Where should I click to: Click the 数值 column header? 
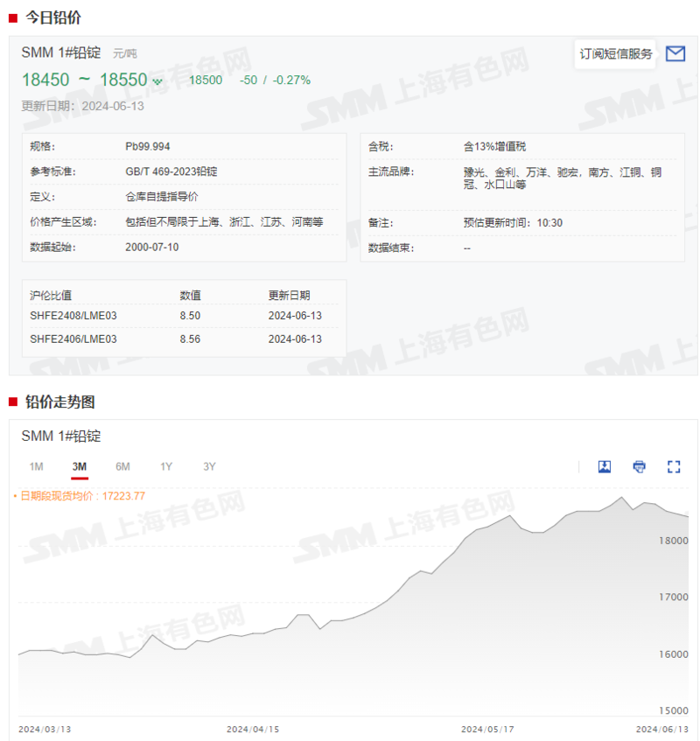pos(190,296)
